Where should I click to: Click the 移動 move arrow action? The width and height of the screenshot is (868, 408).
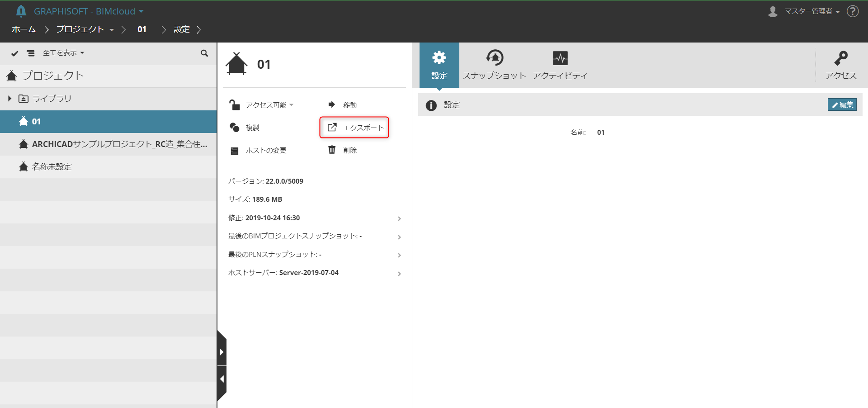tap(342, 105)
